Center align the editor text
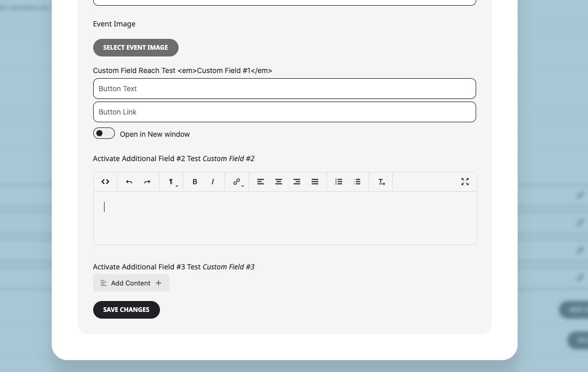Viewport: 588px width, 372px height. (x=278, y=181)
